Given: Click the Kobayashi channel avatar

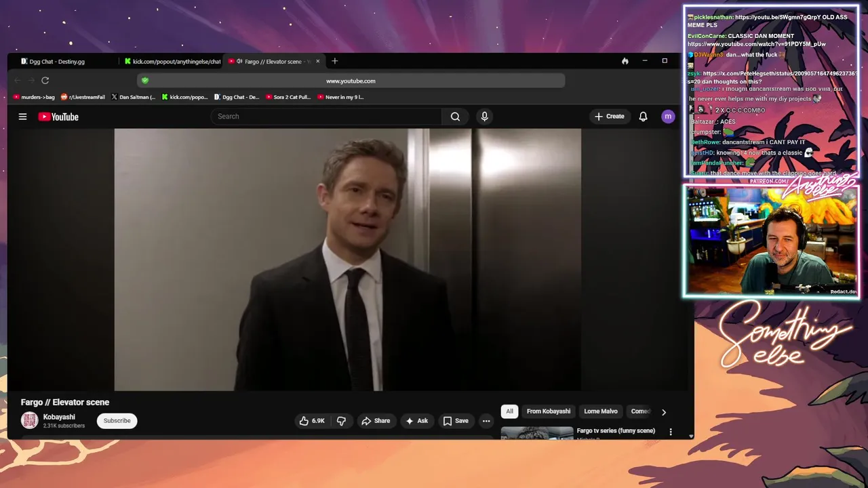Looking at the screenshot, I should 30,420.
